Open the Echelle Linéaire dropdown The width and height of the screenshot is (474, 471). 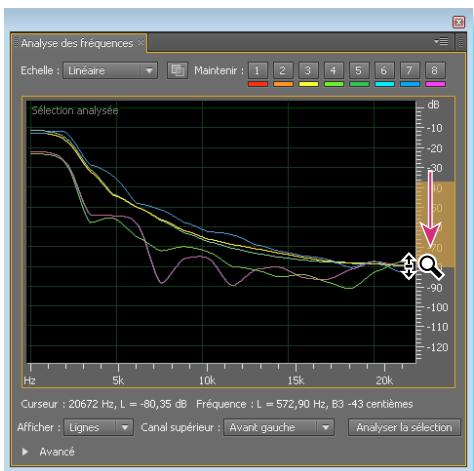[110, 71]
